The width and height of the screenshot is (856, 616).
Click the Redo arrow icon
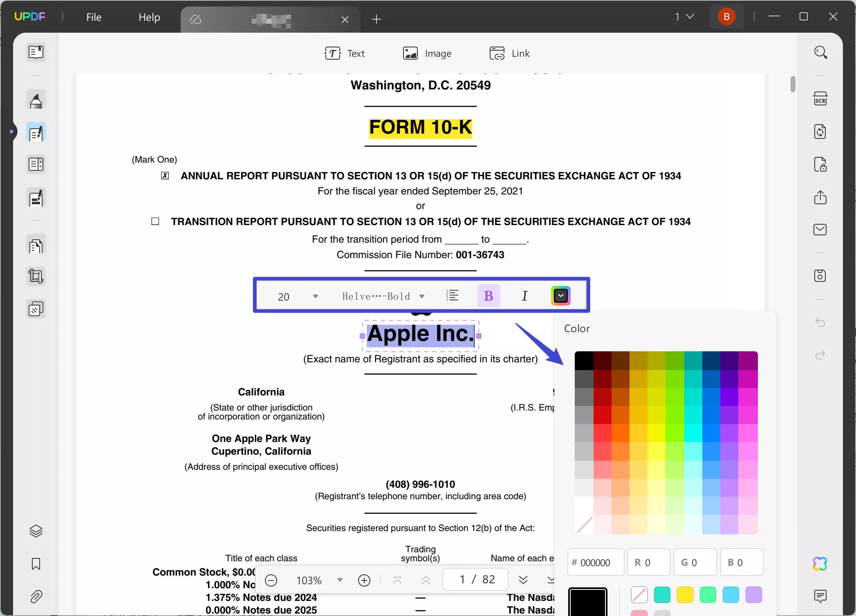tap(820, 355)
